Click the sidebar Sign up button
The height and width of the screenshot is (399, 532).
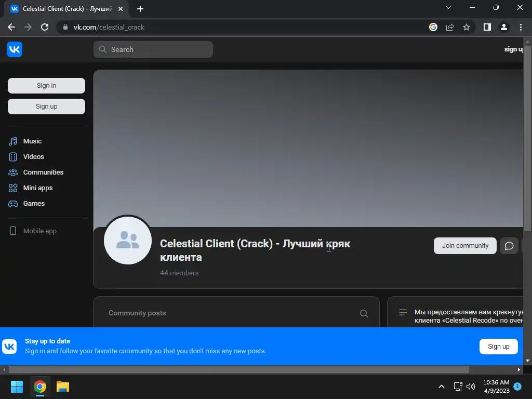click(x=46, y=107)
